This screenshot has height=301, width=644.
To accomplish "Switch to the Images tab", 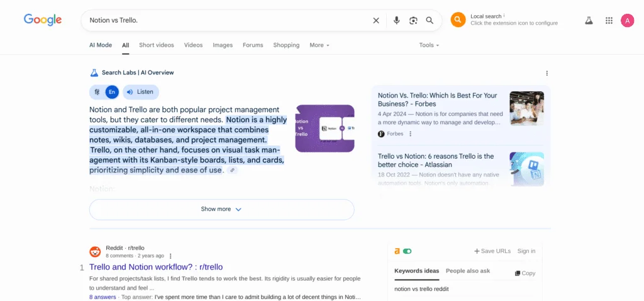I will coord(223,45).
